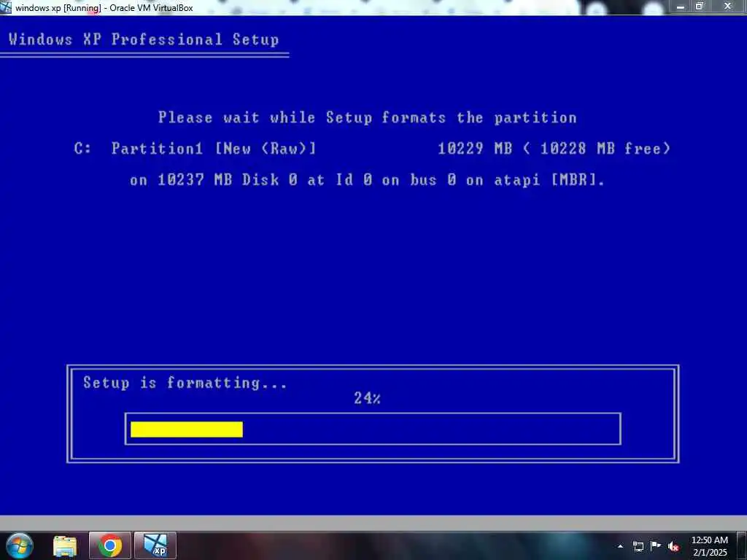Viewport: 747px width, 560px height.
Task: Click the 'Setup is formatting...' text
Action: point(185,382)
